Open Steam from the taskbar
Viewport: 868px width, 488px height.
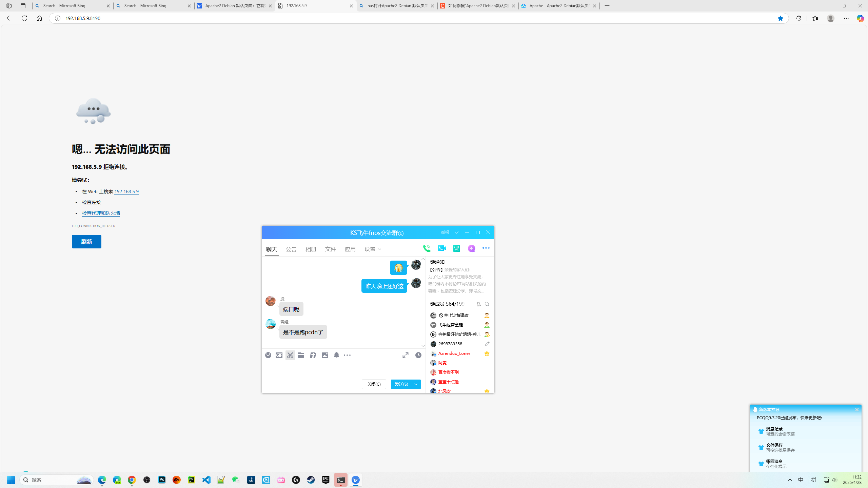pyautogui.click(x=311, y=480)
